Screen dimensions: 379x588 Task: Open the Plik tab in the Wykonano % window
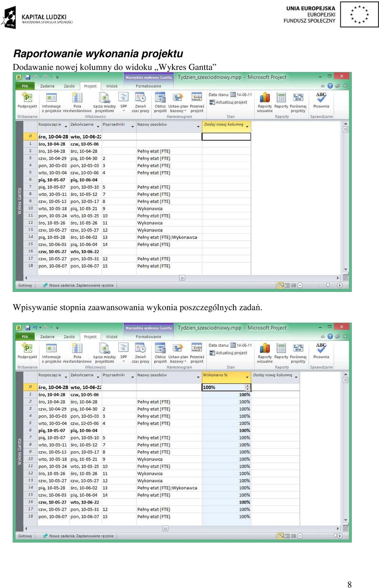[25, 337]
